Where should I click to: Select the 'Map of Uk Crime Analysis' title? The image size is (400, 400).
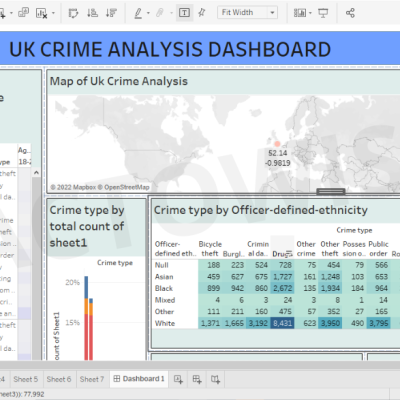pyautogui.click(x=119, y=81)
